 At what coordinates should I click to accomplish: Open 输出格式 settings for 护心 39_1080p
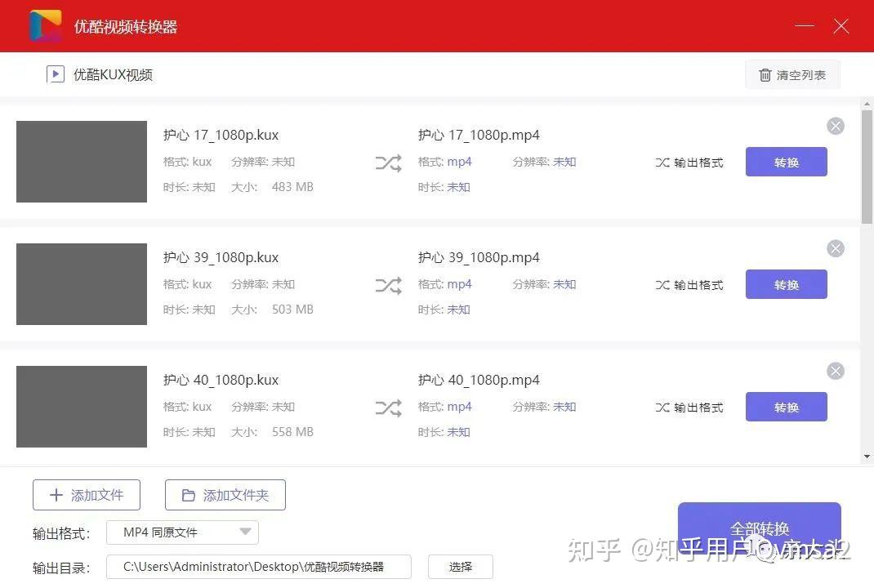tap(690, 284)
